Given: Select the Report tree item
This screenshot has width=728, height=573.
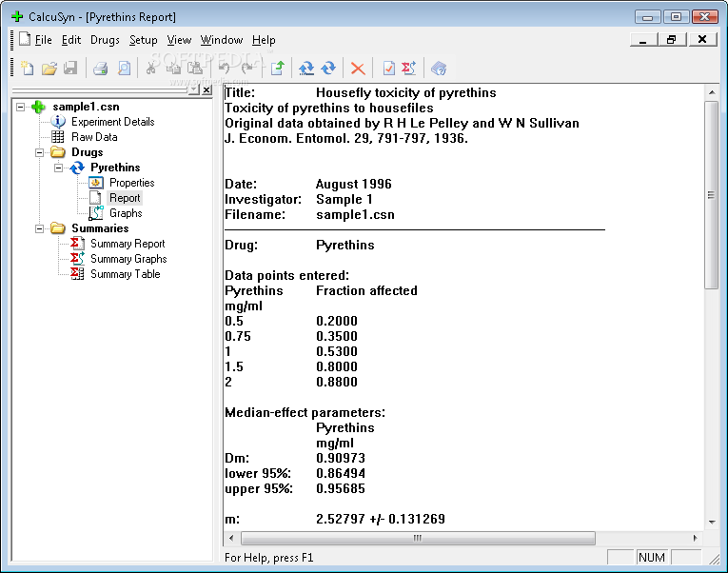Looking at the screenshot, I should pyautogui.click(x=125, y=198).
